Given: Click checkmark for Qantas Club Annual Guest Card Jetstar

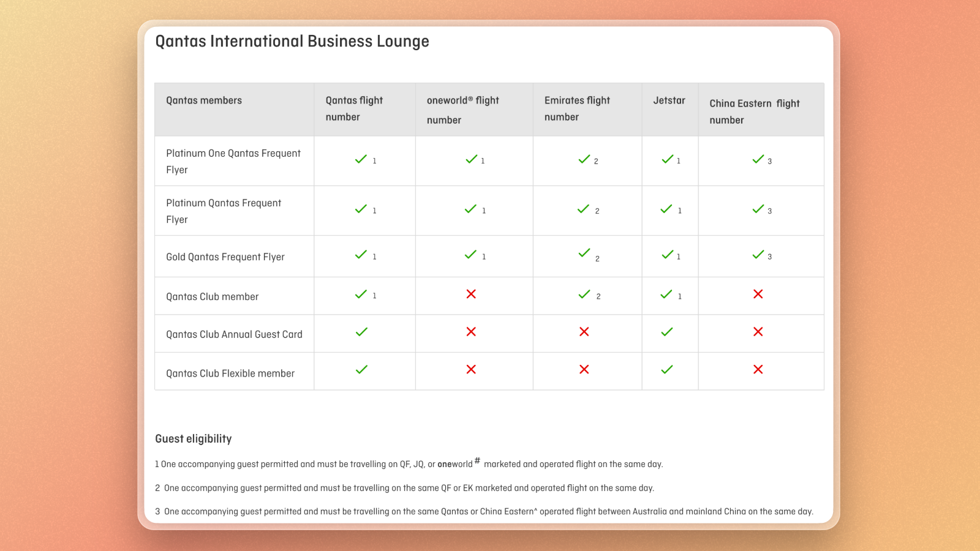Looking at the screenshot, I should click(x=667, y=332).
